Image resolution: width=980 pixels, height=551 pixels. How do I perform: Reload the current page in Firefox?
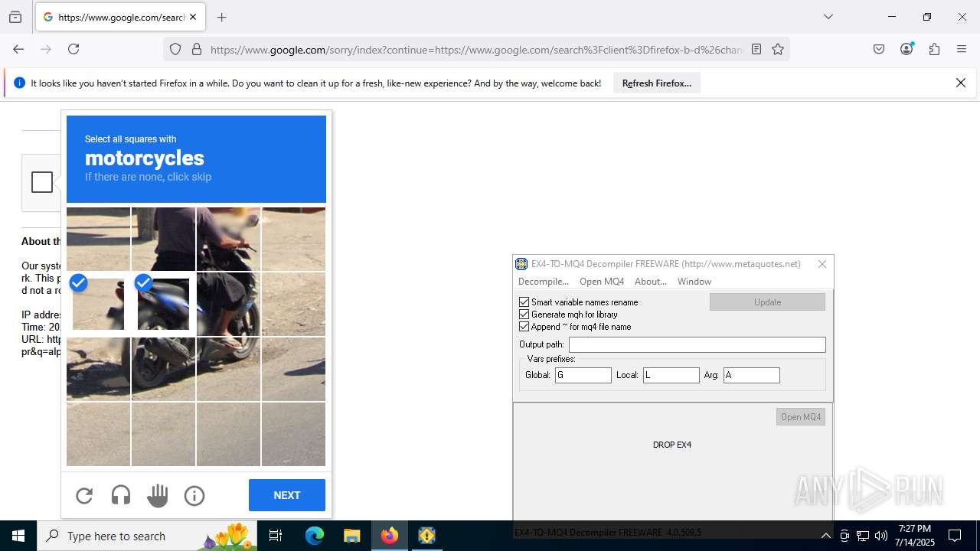coord(73,49)
